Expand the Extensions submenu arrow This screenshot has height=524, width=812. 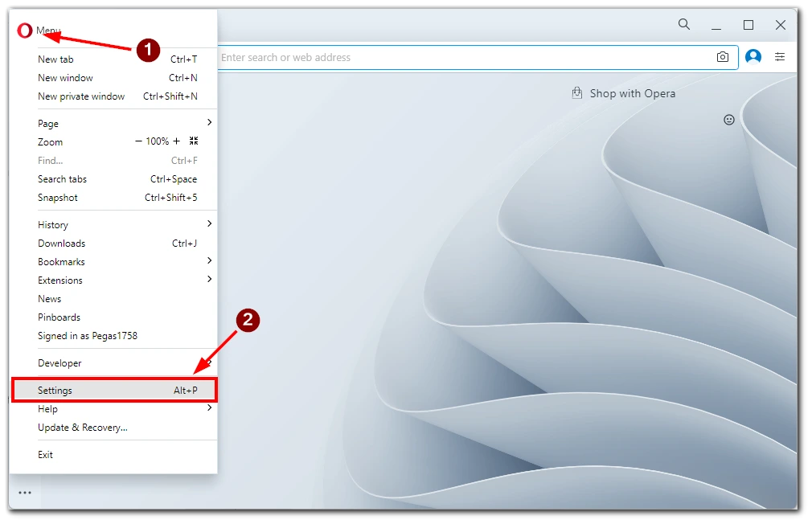209,279
